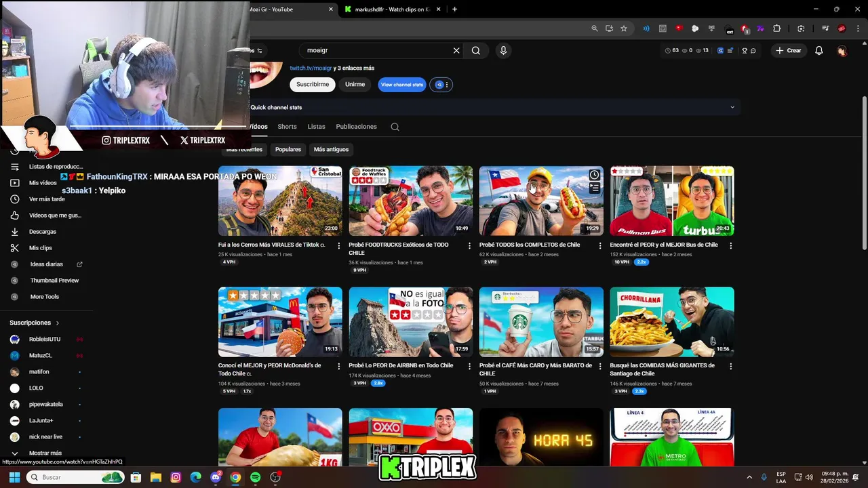Screen dimensions: 868x488
Task: Open Discord from the taskbar
Action: click(x=216, y=477)
